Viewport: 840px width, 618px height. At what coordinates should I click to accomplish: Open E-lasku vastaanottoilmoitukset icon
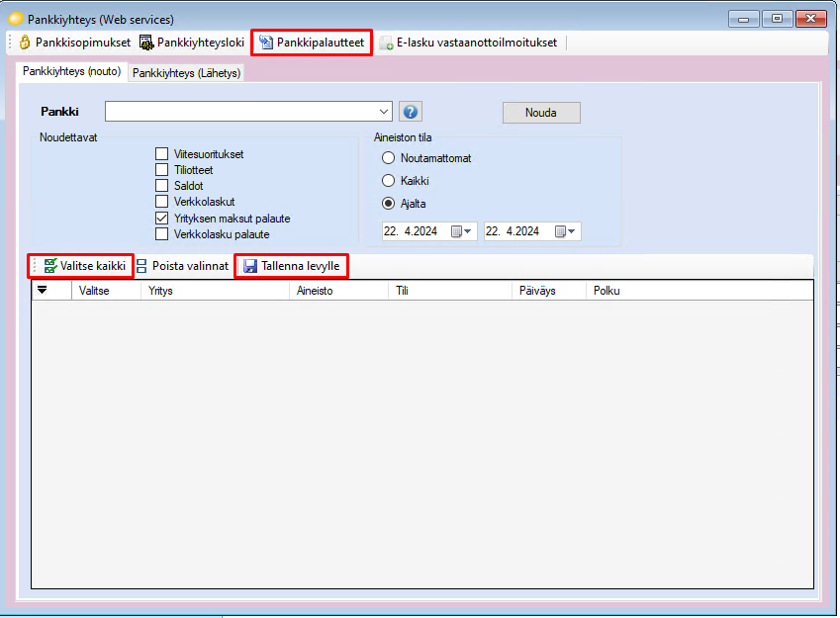click(386, 44)
